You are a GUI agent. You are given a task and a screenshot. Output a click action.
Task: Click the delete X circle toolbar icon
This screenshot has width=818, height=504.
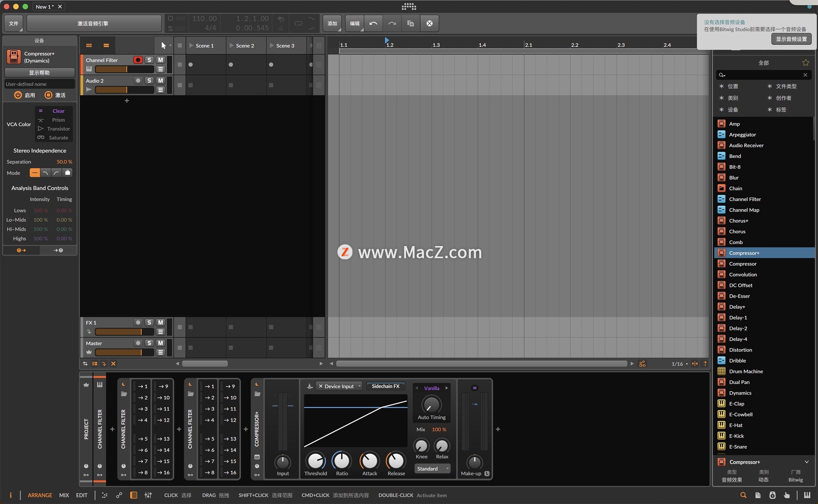point(429,23)
